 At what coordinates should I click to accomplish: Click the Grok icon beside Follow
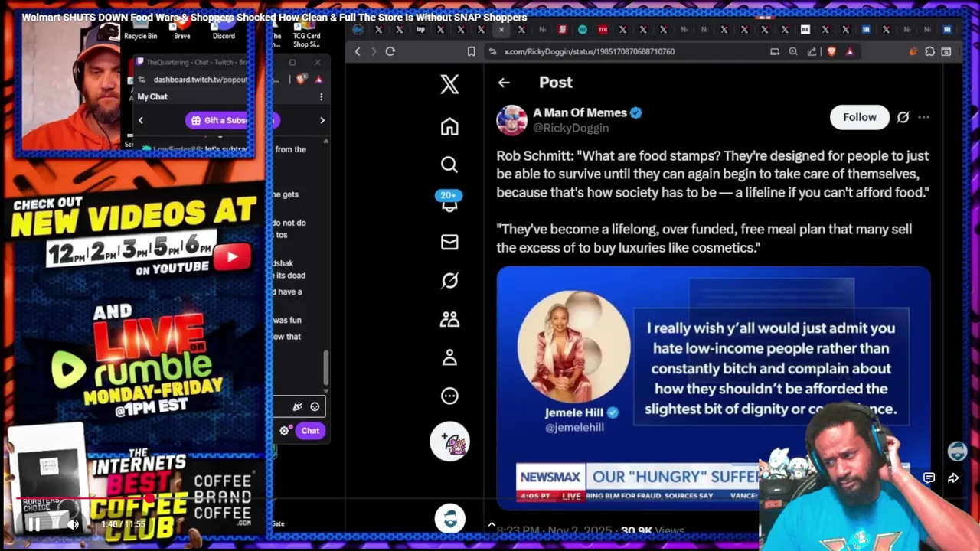pos(903,117)
